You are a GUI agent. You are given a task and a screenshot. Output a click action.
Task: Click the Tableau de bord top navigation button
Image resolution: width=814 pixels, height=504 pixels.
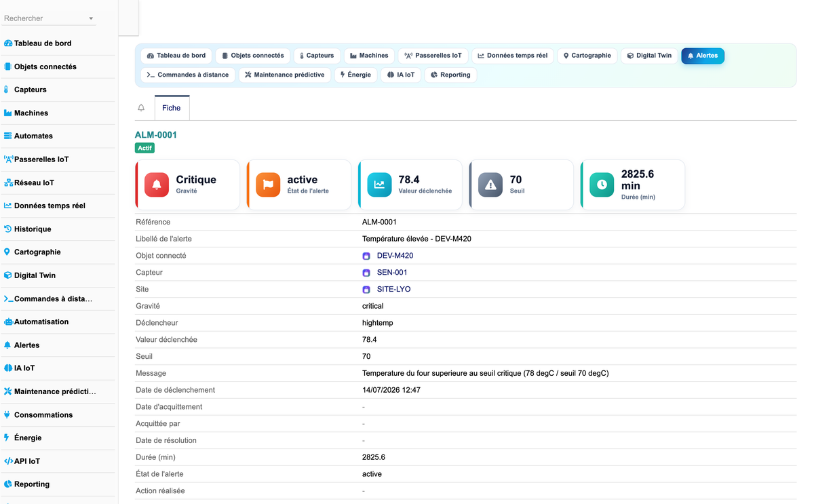coord(176,56)
